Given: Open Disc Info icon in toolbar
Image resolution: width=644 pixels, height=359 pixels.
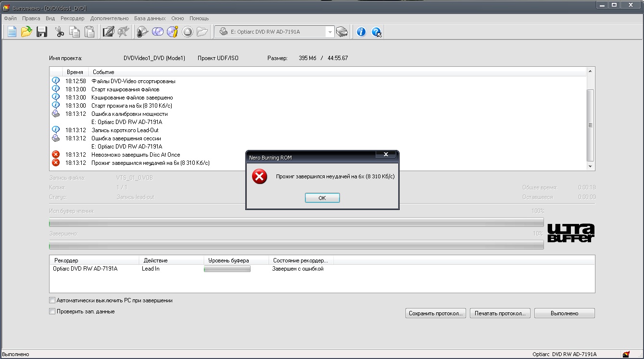Looking at the screenshot, I should (173, 32).
